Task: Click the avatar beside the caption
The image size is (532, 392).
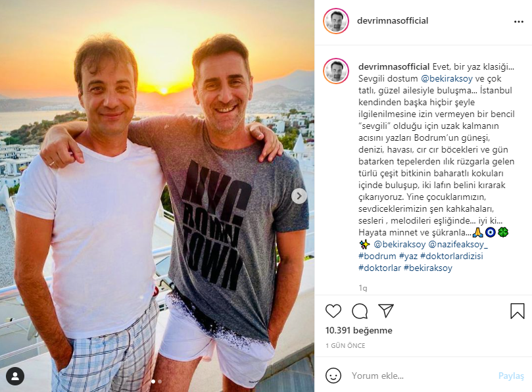Action: pyautogui.click(x=336, y=71)
